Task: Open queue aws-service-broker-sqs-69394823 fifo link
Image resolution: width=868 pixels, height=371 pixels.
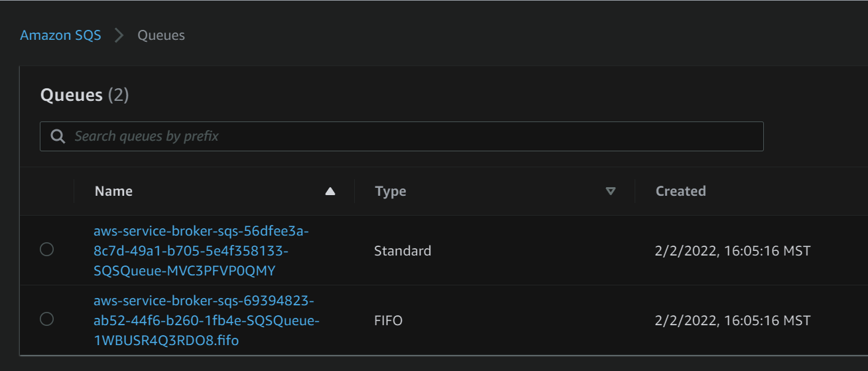Action: pos(206,321)
